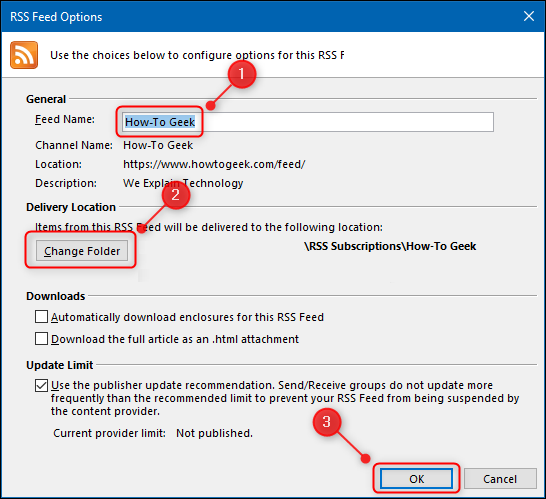This screenshot has height=499, width=546.
Task: Click into the Feed Name text field
Action: coord(307,122)
